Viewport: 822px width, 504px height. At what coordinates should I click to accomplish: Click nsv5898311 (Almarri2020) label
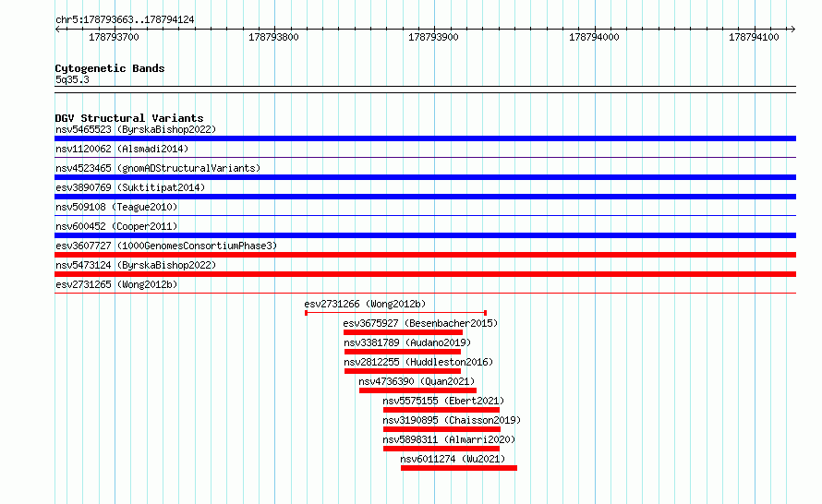449,439
